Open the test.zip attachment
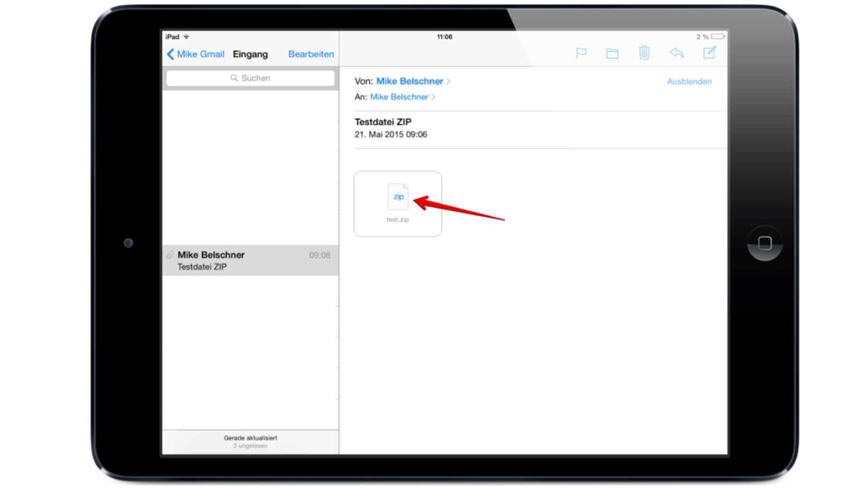This screenshot has height=488, width=868. click(398, 203)
